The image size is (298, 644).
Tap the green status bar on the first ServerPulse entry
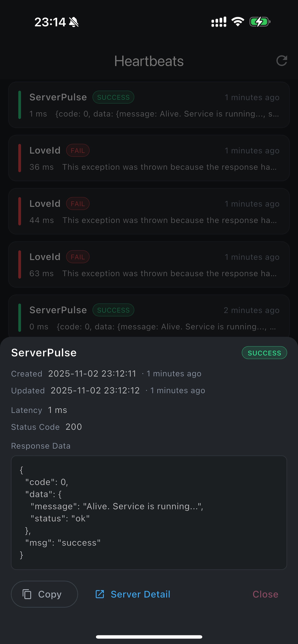(x=20, y=105)
